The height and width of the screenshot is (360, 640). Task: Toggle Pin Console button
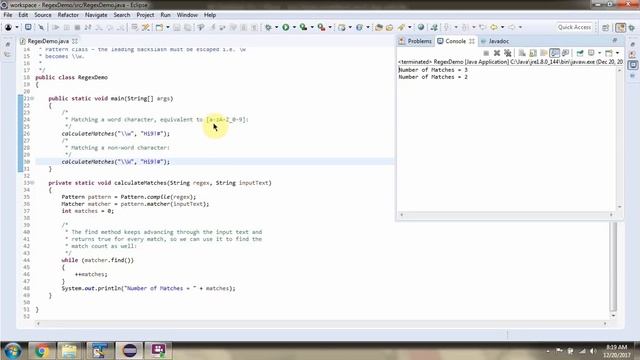click(x=580, y=53)
